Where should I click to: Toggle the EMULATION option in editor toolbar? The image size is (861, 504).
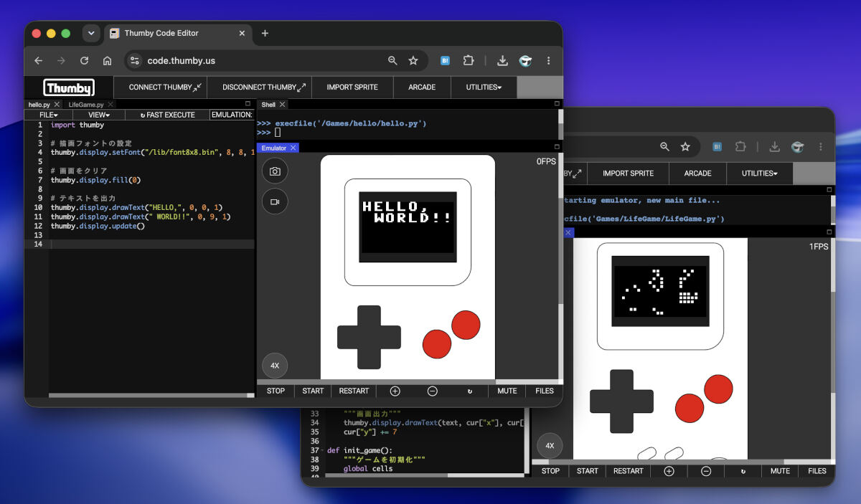pos(232,115)
